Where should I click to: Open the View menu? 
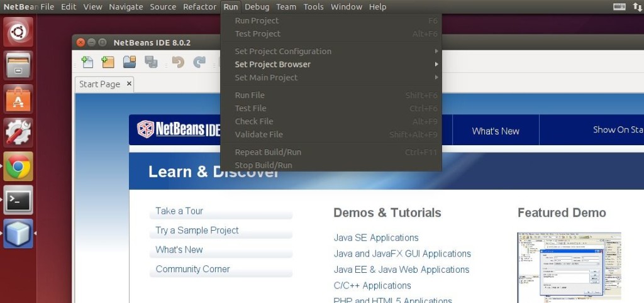(x=92, y=7)
